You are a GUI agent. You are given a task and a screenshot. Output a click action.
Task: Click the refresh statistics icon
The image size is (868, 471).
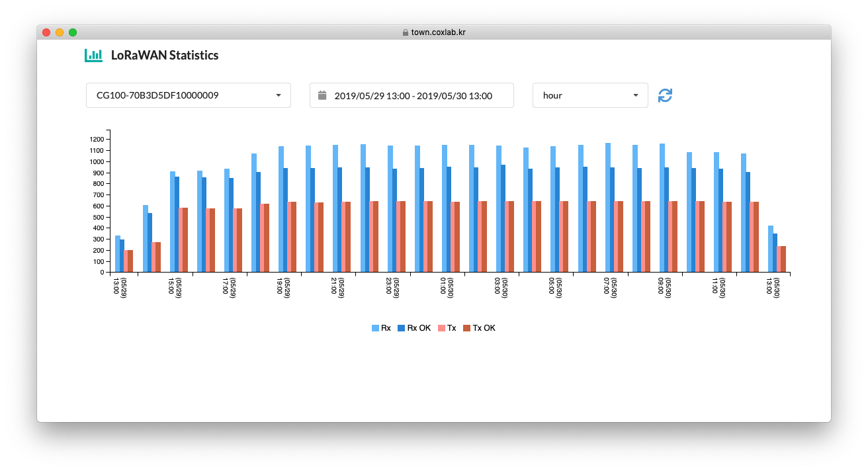(665, 95)
